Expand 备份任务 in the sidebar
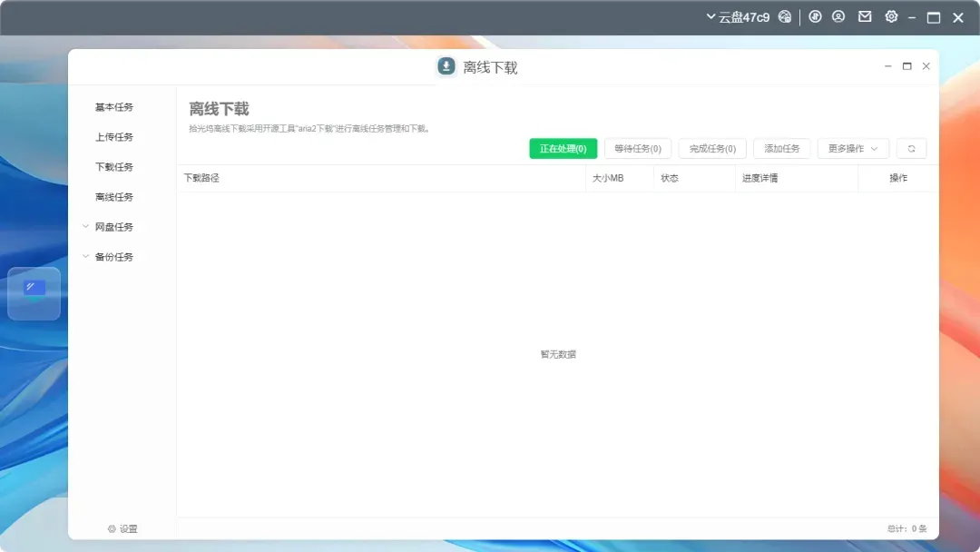The width and height of the screenshot is (980, 552). point(108,257)
